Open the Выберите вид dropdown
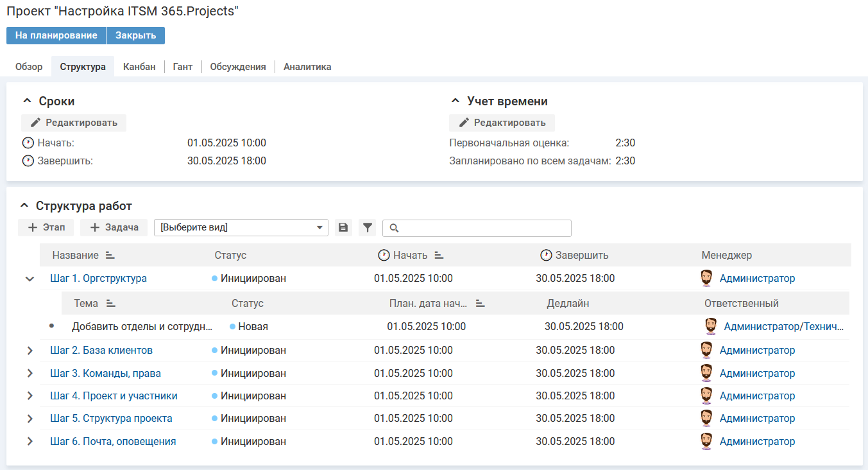The image size is (868, 470). click(241, 227)
